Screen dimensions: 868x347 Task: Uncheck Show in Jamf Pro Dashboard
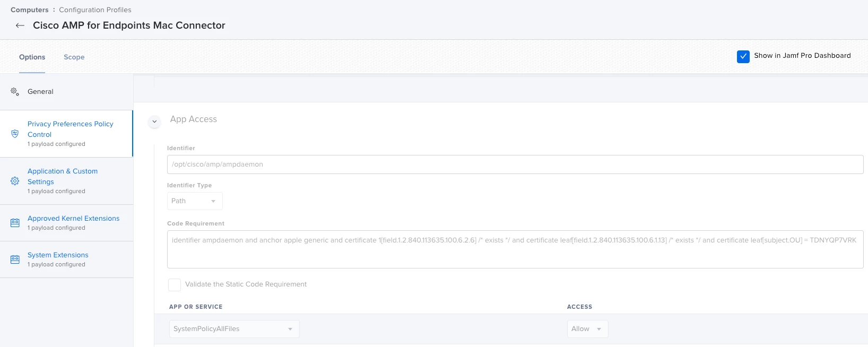coord(743,56)
